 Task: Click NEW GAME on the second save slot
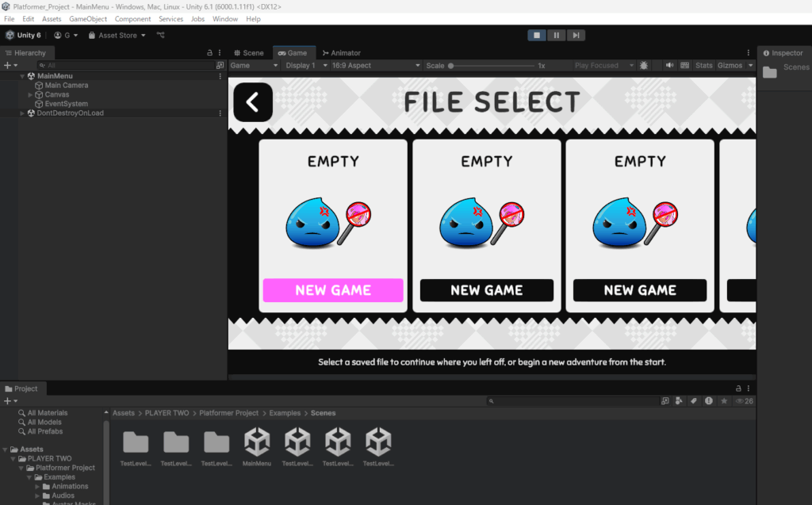(x=487, y=290)
